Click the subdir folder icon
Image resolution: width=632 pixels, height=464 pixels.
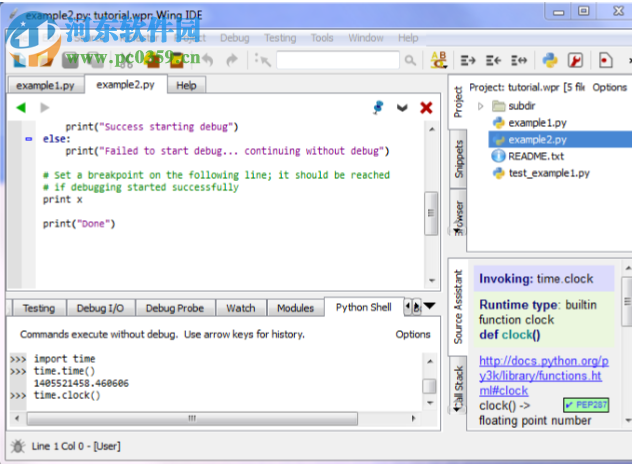499,106
